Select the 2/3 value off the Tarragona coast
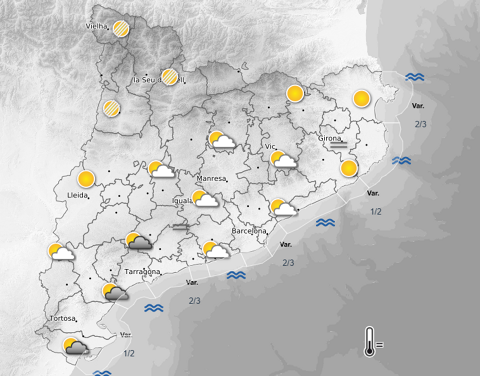This screenshot has height=376, width=480. click(x=195, y=301)
